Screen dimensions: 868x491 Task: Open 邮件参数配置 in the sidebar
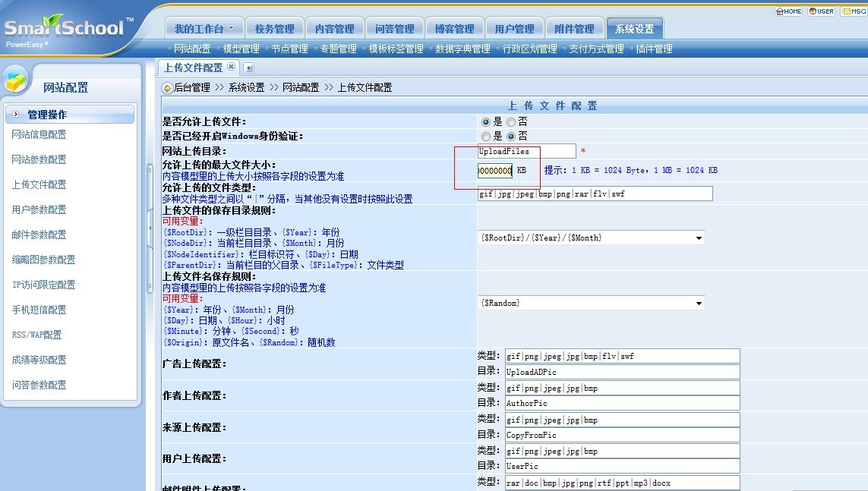39,234
